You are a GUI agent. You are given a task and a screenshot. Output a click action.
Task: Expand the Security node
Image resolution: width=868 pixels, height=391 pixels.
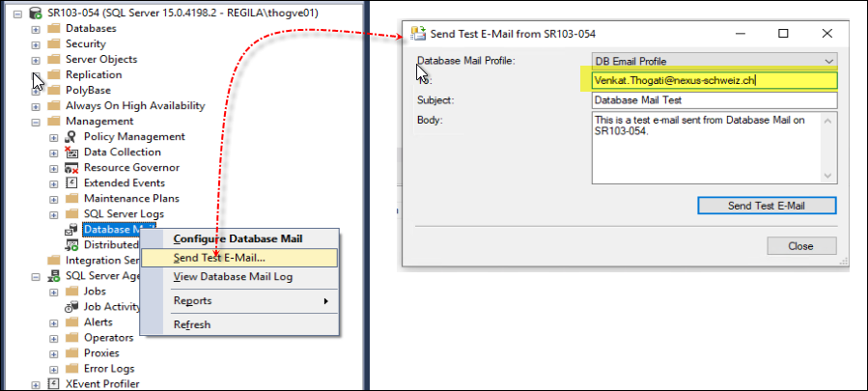click(36, 44)
